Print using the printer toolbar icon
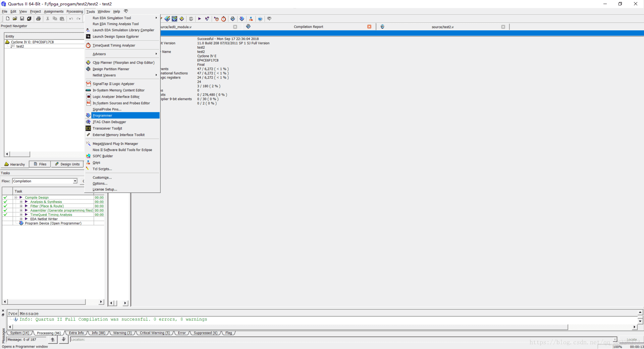Image resolution: width=644 pixels, height=349 pixels. coord(38,19)
